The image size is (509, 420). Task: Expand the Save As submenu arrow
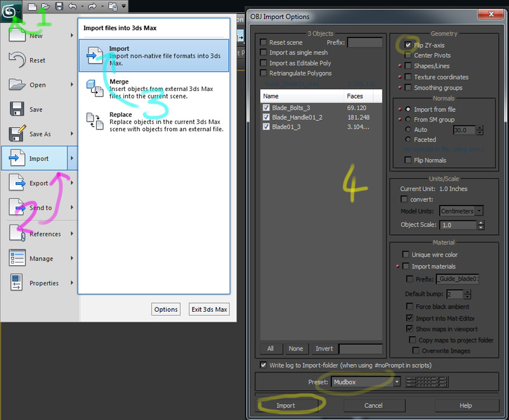(72, 134)
